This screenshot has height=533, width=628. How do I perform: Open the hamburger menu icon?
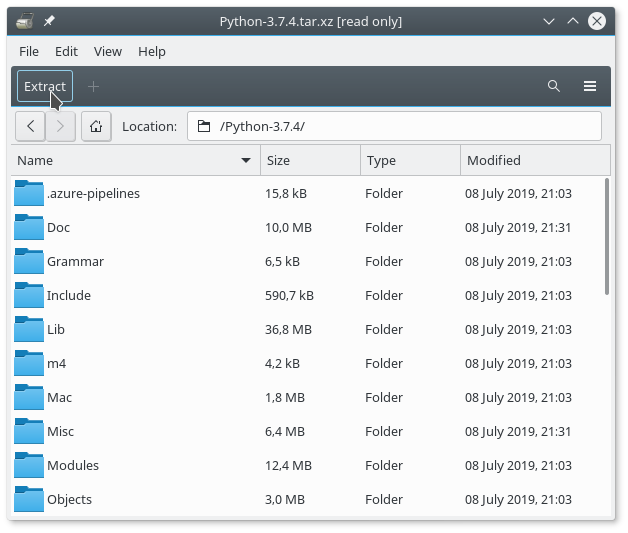pyautogui.click(x=590, y=87)
